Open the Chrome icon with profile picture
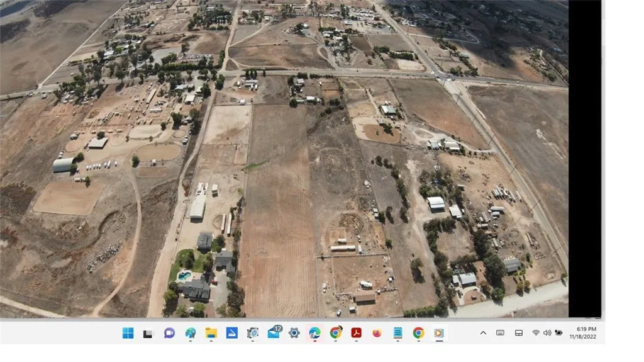 pos(336,332)
